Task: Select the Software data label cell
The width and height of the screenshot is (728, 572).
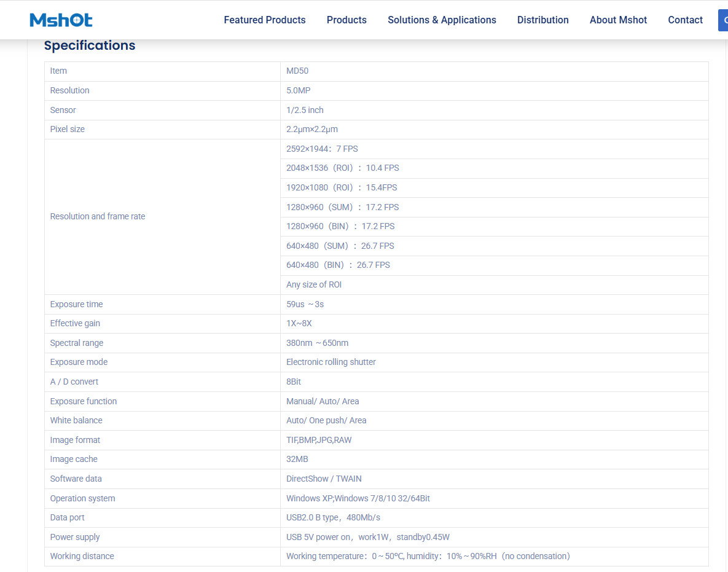Action: (163, 479)
